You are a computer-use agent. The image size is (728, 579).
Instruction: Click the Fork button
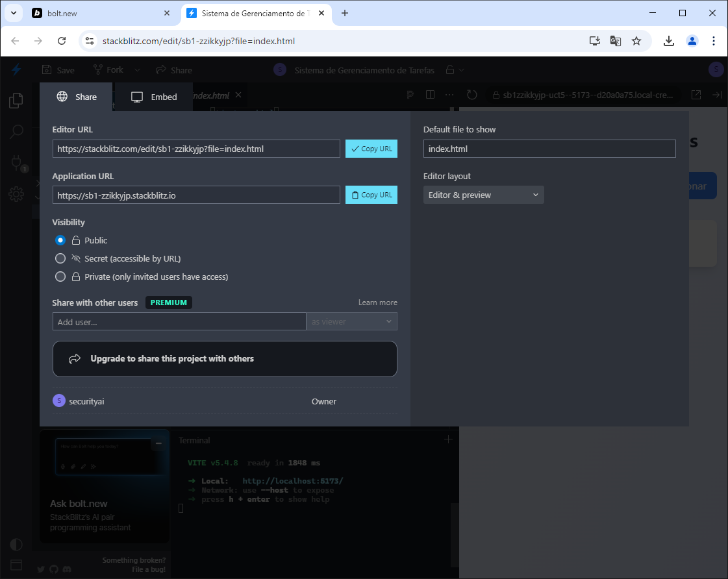[108, 70]
